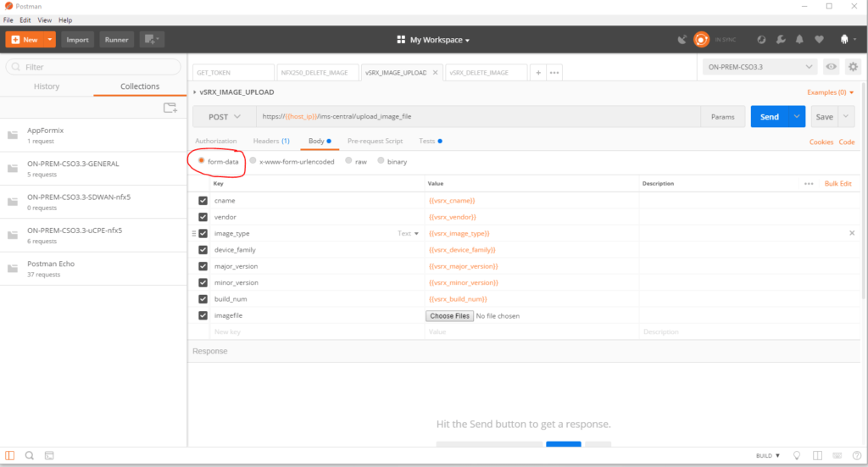Click the environment quick look eye icon
Screen dimensions: 868x467
pyautogui.click(x=832, y=67)
